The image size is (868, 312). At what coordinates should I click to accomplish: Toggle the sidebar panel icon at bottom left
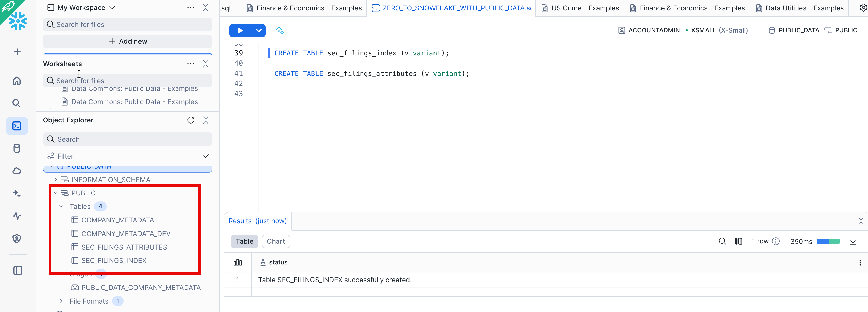point(17,271)
